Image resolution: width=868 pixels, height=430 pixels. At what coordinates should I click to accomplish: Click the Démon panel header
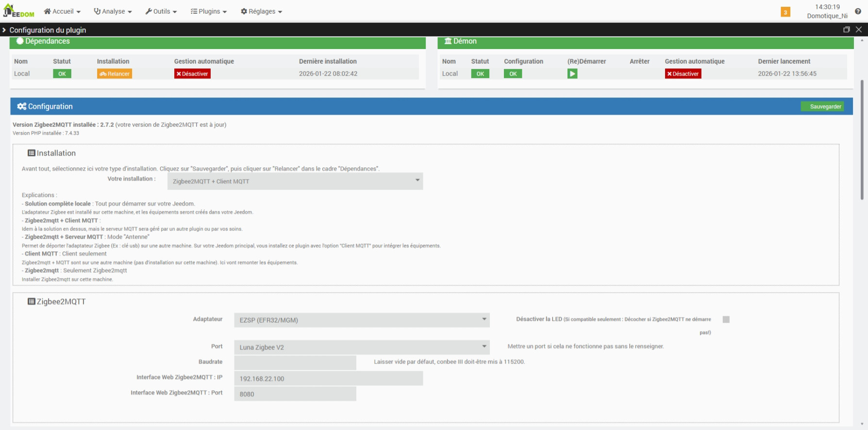(646, 42)
